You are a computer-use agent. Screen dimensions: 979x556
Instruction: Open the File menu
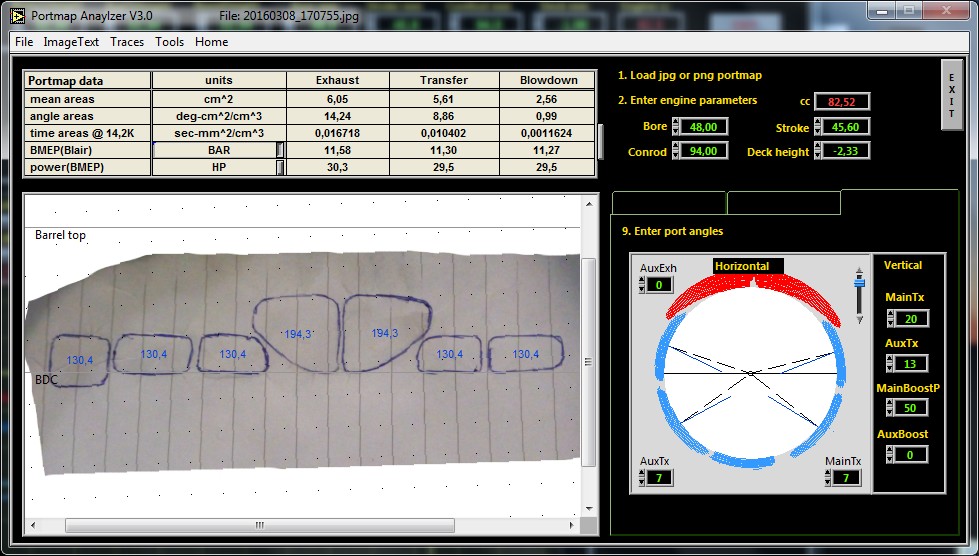(24, 42)
